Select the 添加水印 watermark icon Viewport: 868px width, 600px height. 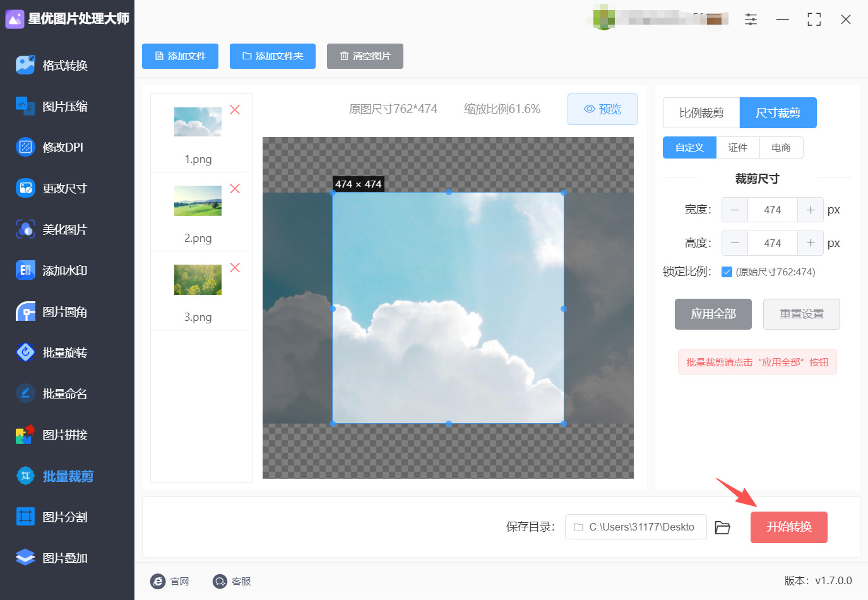point(25,270)
